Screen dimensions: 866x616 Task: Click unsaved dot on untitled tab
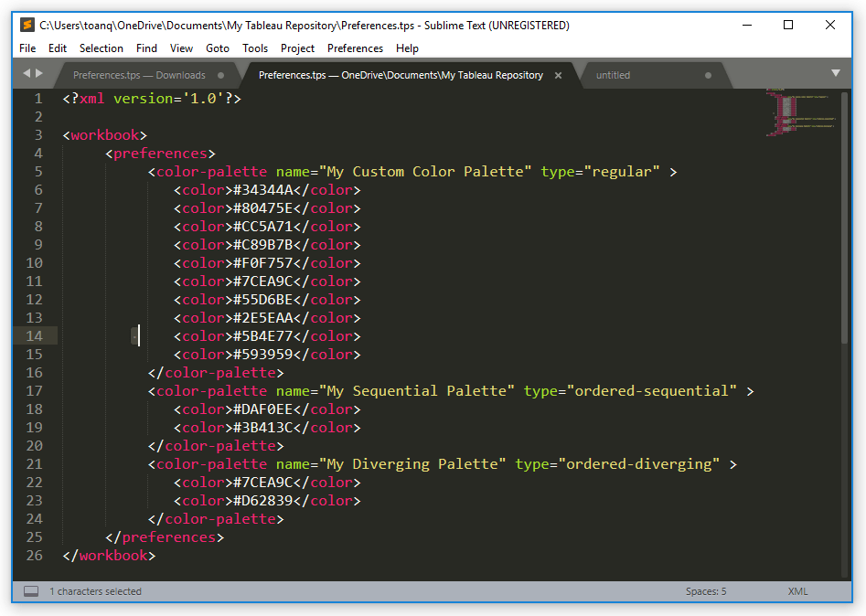[x=708, y=75]
